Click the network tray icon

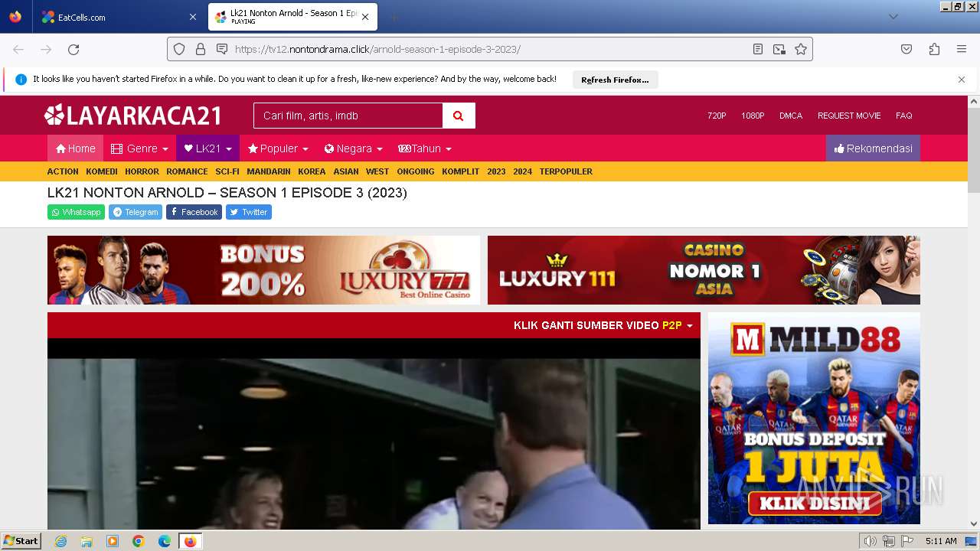pos(889,541)
